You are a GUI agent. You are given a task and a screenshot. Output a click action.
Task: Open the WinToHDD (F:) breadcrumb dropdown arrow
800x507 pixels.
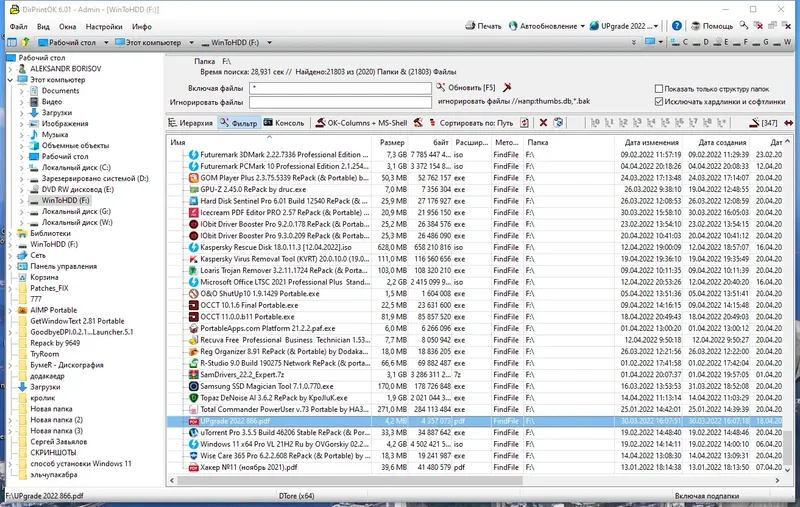point(269,42)
